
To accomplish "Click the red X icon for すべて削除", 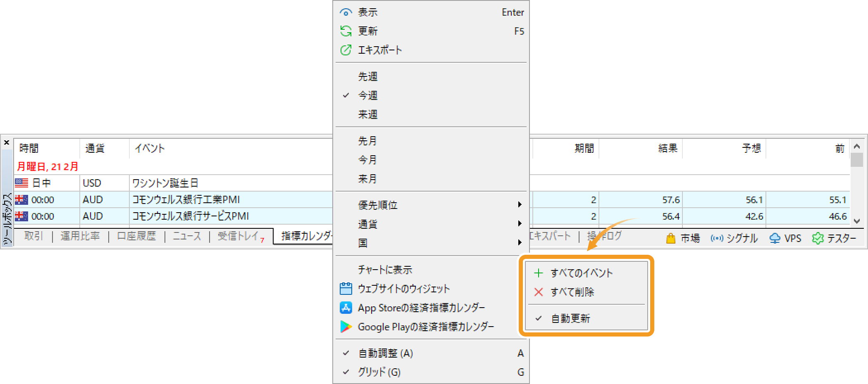I will pos(538,292).
